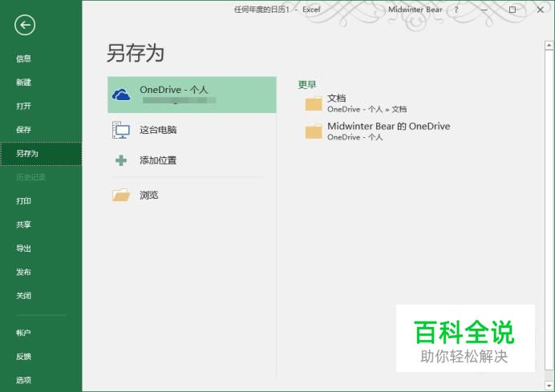Screen dimensions: 555x392
Task: Choose 保存 in the sidebar
Action: [x=41, y=130]
